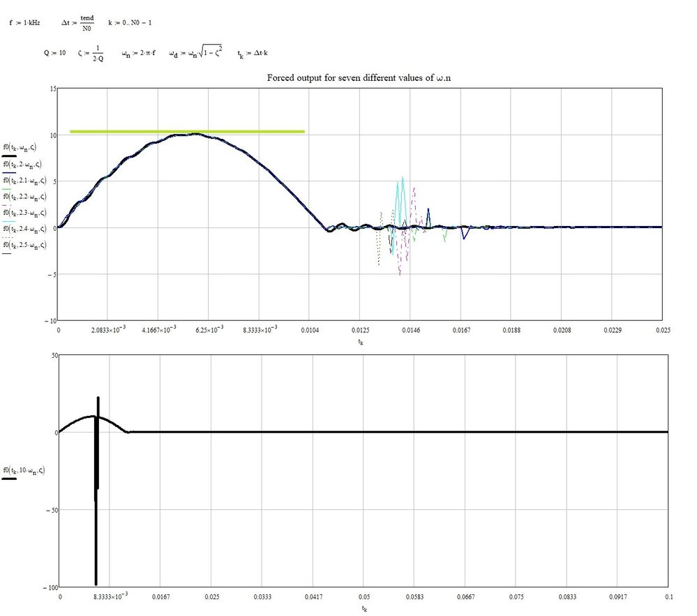Viewport: 697px width, 616px height.
Task: Select the ωd damped frequency equation
Action: pos(195,52)
